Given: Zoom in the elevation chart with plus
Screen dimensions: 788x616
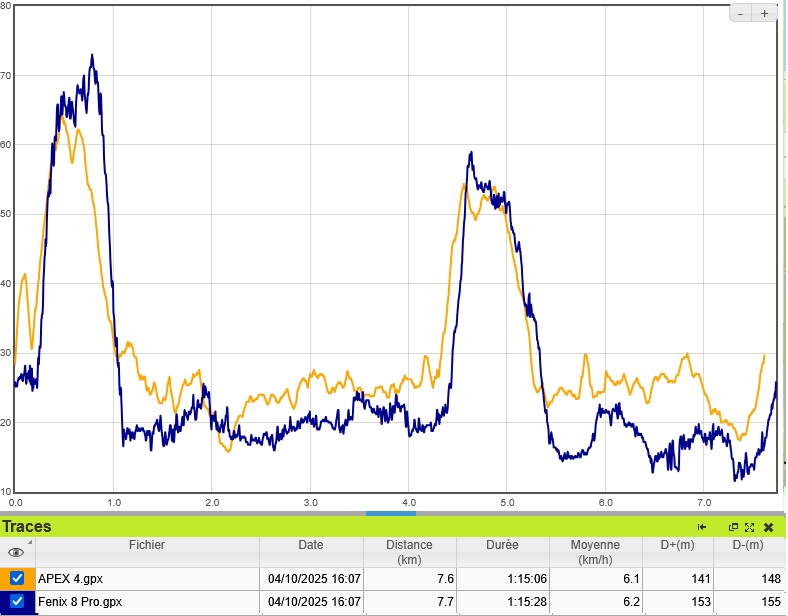Looking at the screenshot, I should 765,13.
